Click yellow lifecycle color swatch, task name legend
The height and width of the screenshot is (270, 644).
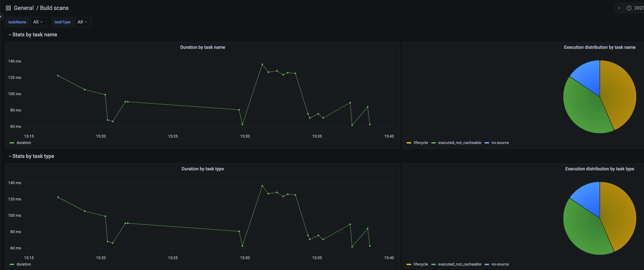coord(409,143)
